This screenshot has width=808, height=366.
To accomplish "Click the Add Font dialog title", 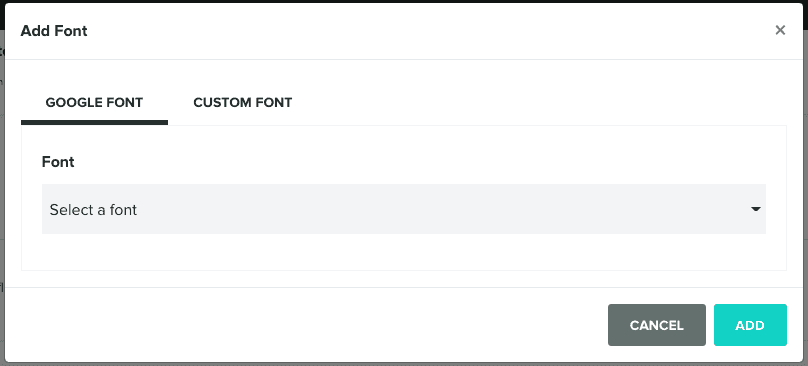I will tap(54, 31).
